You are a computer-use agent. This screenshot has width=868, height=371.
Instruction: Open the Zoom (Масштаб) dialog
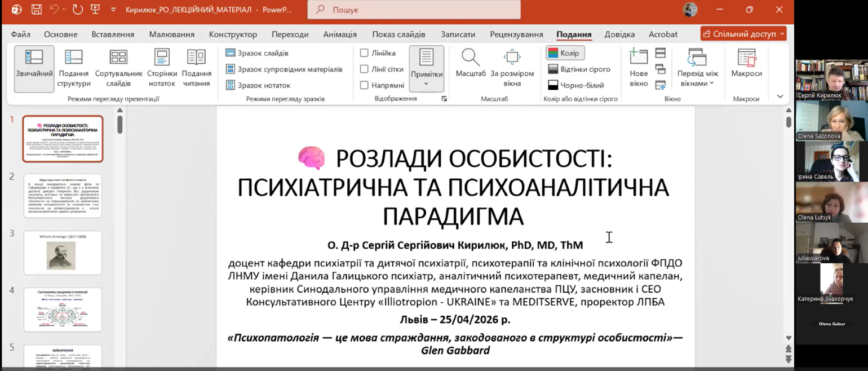tap(471, 63)
